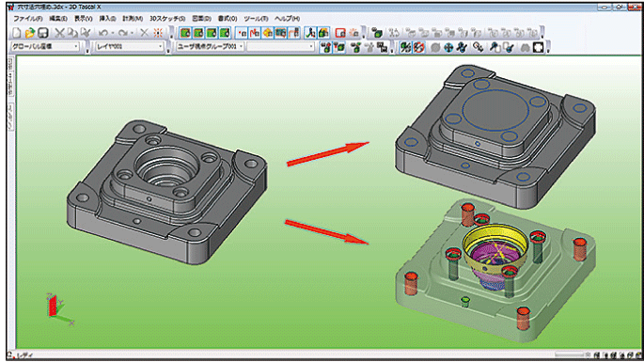644x362 pixels.
Task: Toggle the green percent-style highlighted view button
Action: 405,47
